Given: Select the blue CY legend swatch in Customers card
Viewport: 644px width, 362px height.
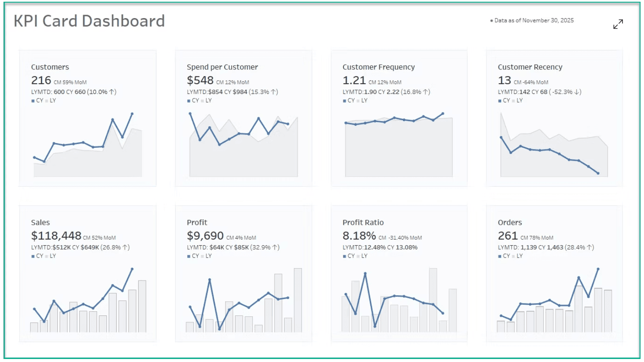Looking at the screenshot, I should click(33, 101).
